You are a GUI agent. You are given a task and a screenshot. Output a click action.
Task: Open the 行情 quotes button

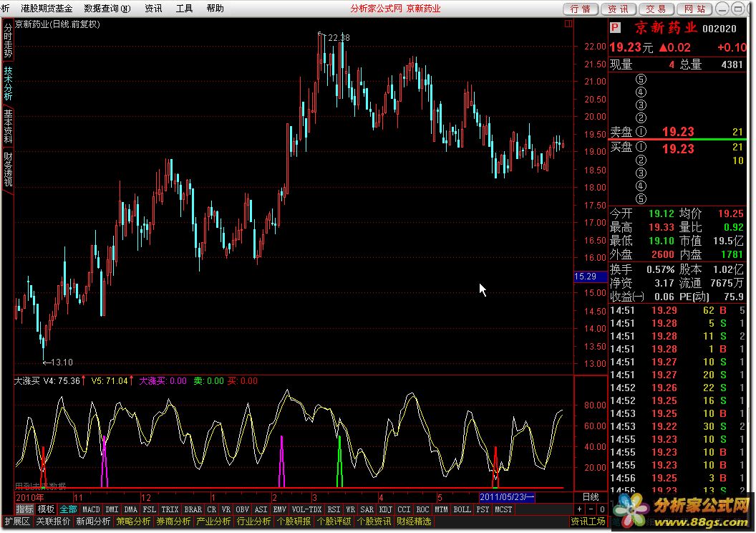coord(581,9)
